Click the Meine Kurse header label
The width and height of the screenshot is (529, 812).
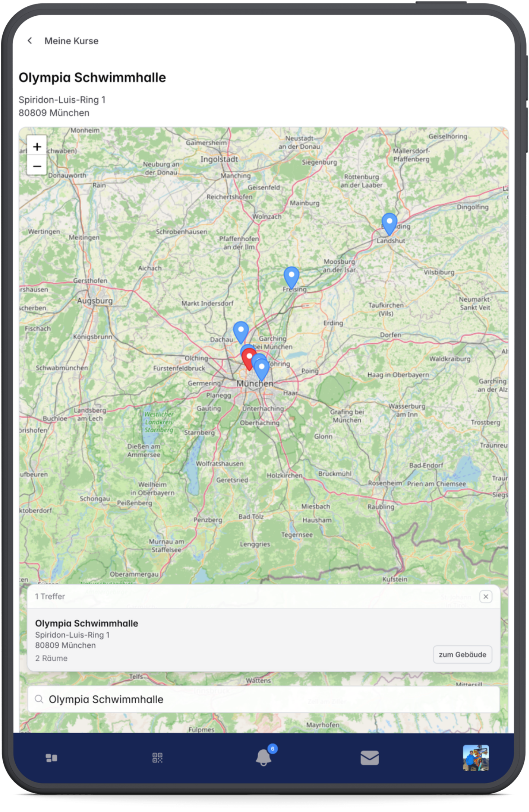(x=71, y=41)
